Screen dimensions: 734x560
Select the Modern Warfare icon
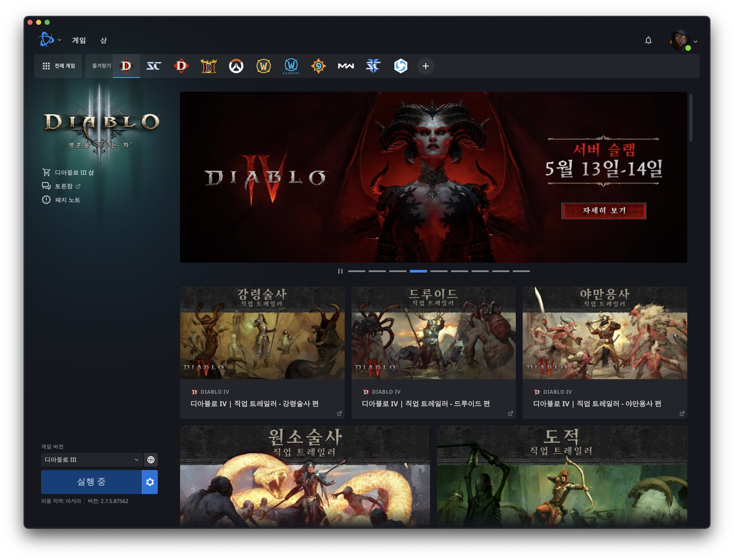[x=346, y=66]
